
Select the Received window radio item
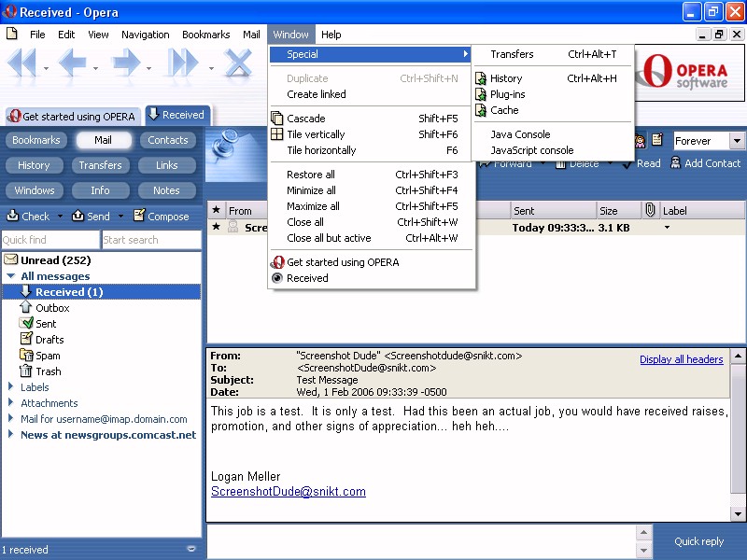(307, 278)
